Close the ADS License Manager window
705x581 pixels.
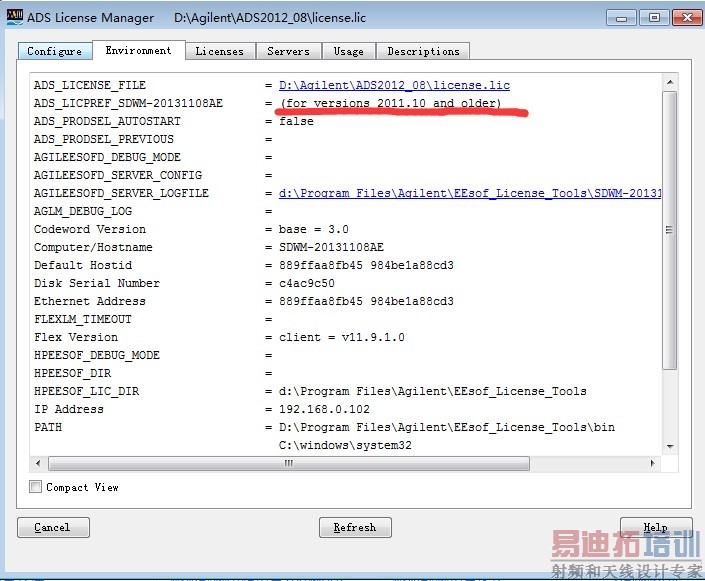pyautogui.click(x=687, y=18)
